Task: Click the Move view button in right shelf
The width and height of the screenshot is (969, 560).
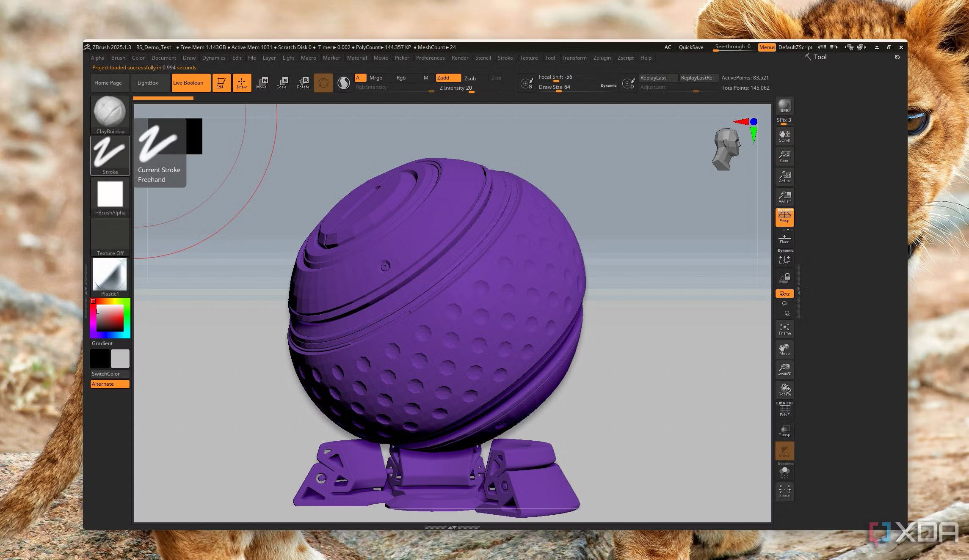Action: [x=784, y=349]
